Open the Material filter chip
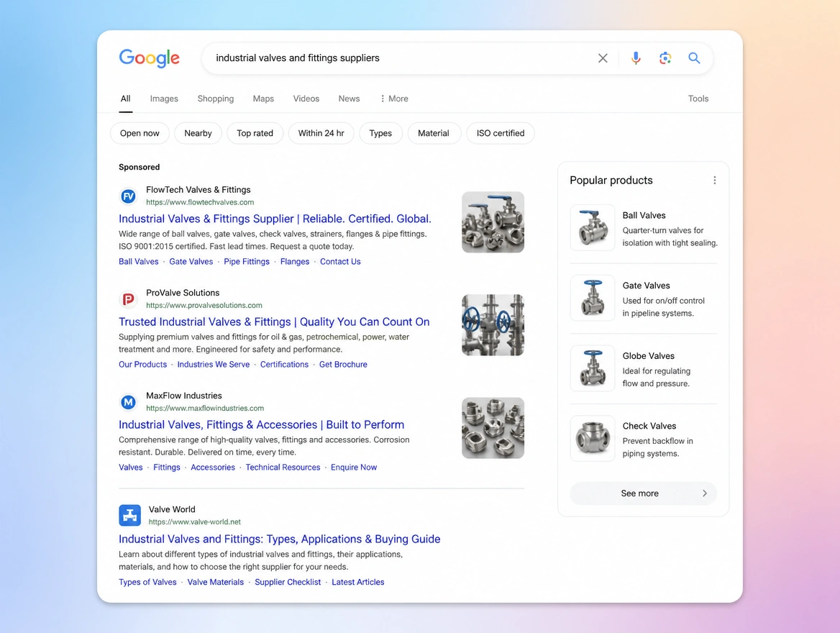 pyautogui.click(x=434, y=133)
